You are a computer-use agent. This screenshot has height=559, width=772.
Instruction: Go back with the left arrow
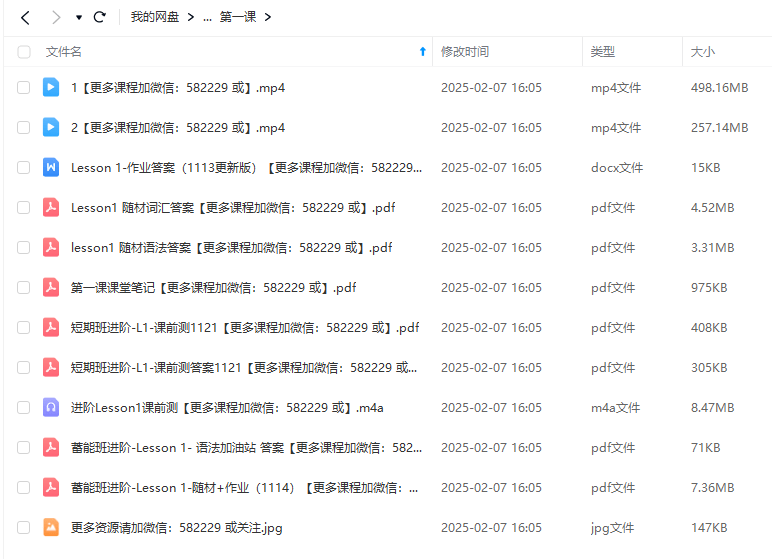pos(26,18)
